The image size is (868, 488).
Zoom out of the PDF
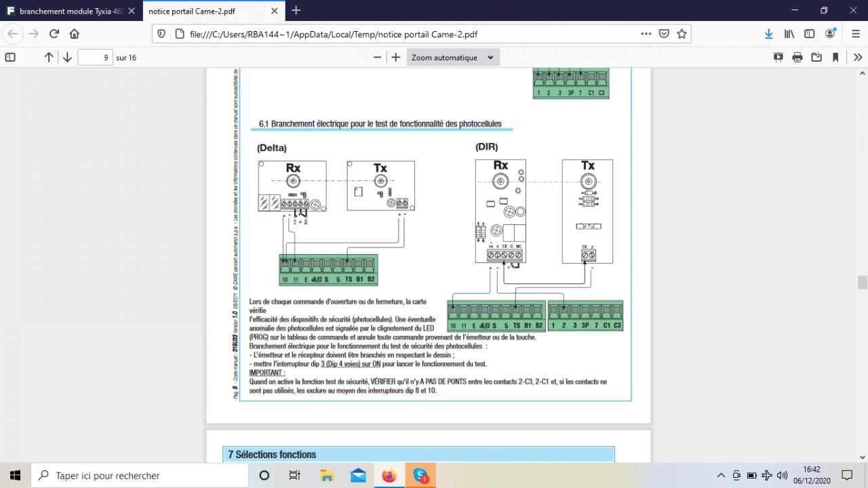click(x=378, y=58)
